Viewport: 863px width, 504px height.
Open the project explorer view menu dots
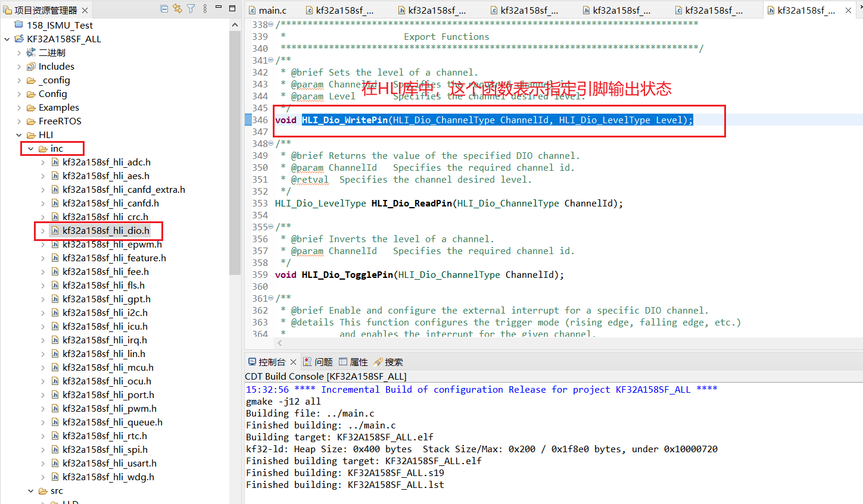tap(205, 8)
